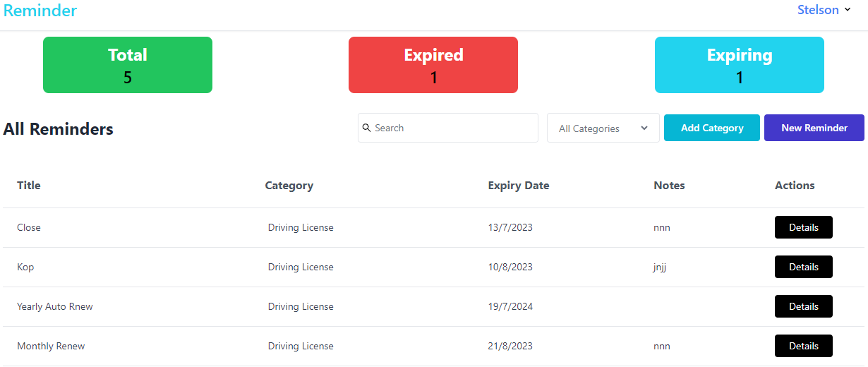Open Details for Monthly Renew reminder

(x=803, y=346)
